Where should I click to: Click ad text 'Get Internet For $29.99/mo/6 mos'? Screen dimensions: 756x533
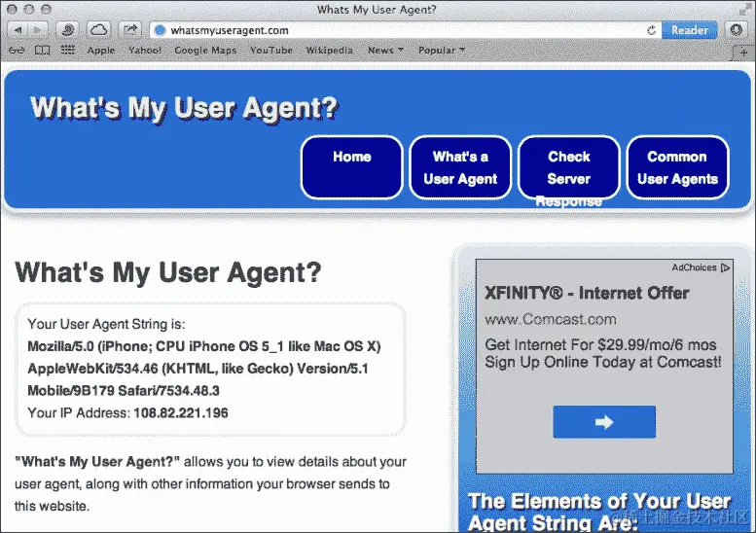click(x=600, y=345)
